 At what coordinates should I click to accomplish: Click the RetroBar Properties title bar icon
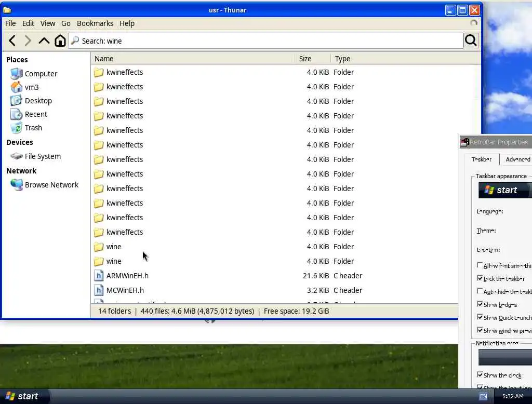(465, 142)
